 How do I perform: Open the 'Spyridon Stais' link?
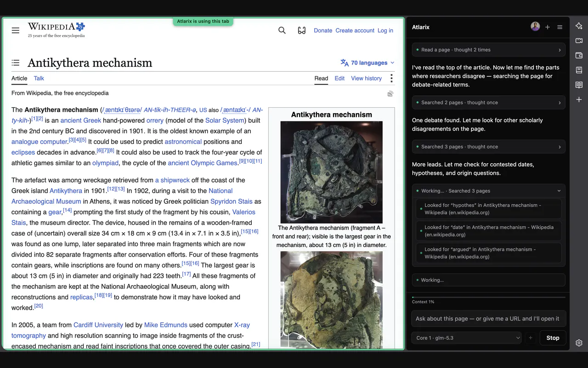tap(232, 201)
